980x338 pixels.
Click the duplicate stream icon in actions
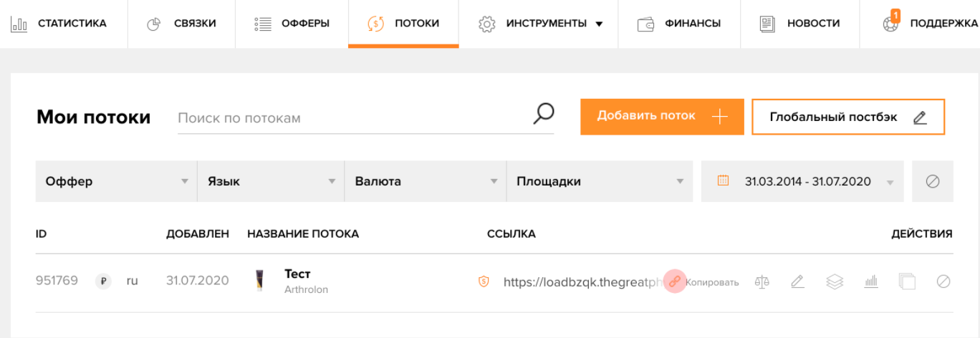pyautogui.click(x=907, y=282)
